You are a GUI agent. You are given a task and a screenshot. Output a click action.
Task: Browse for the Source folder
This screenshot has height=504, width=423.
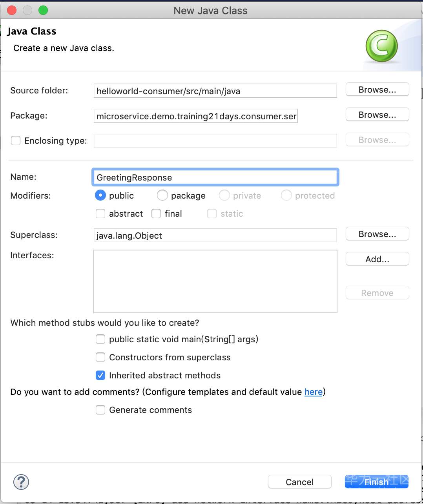click(377, 89)
